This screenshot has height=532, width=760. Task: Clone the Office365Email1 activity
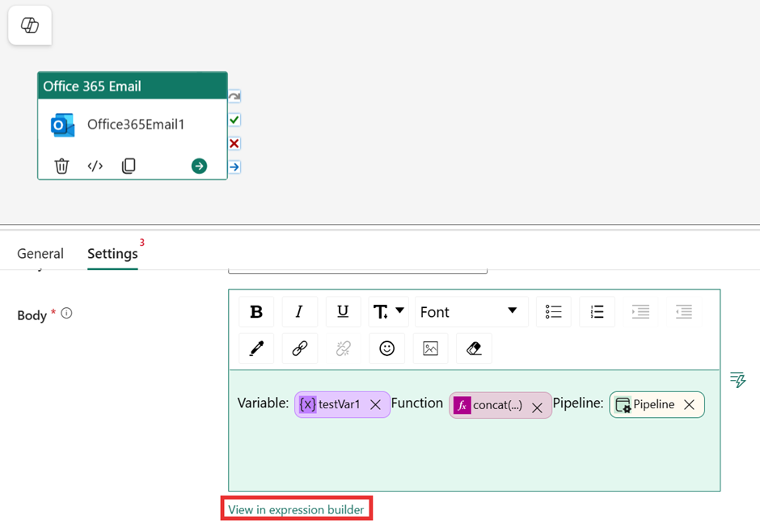[x=129, y=166]
